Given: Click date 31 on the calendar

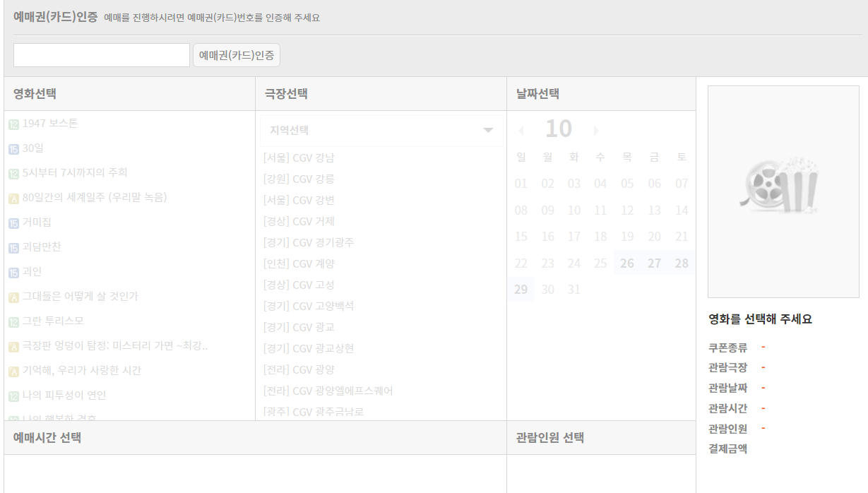Looking at the screenshot, I should click(574, 290).
